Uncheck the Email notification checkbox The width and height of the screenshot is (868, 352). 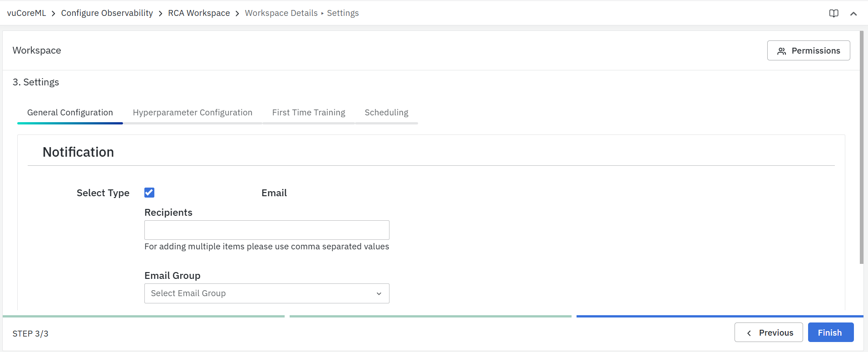pyautogui.click(x=149, y=193)
